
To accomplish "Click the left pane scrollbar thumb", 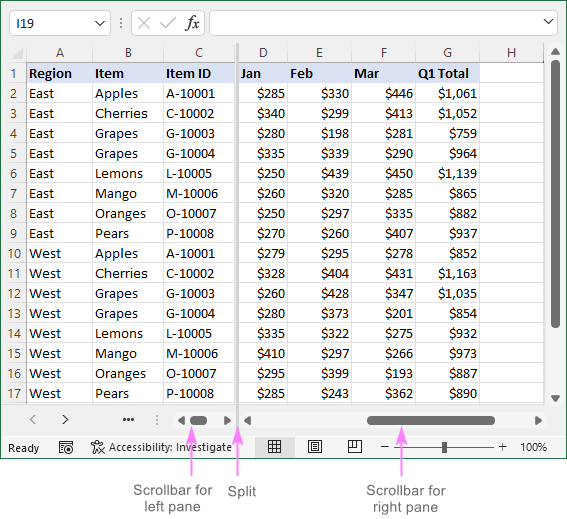I will 198,420.
